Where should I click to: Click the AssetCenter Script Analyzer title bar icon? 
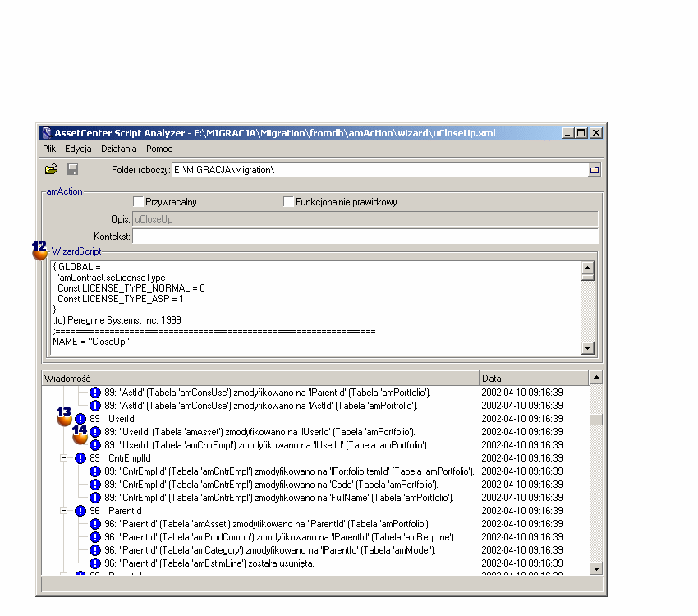pos(46,132)
